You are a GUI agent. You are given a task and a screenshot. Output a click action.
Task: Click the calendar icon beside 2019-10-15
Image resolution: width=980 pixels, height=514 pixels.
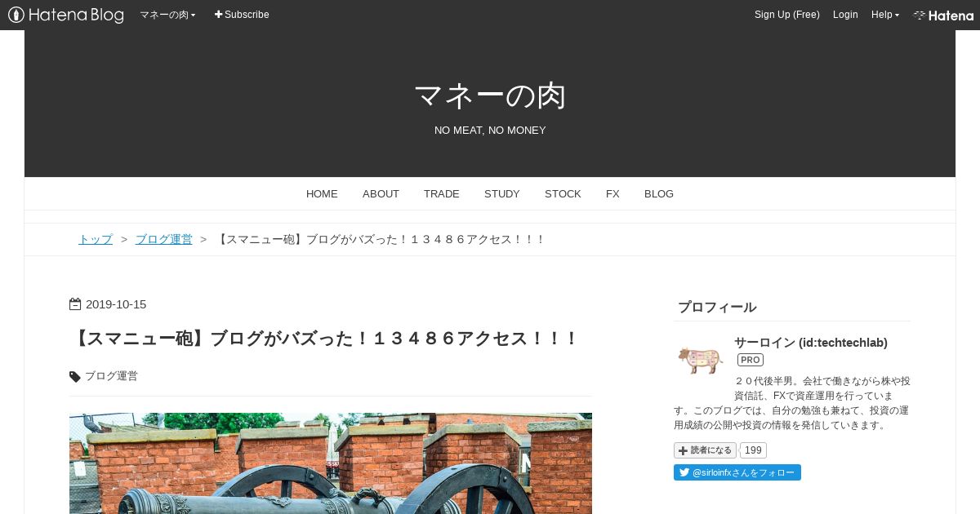(x=75, y=304)
